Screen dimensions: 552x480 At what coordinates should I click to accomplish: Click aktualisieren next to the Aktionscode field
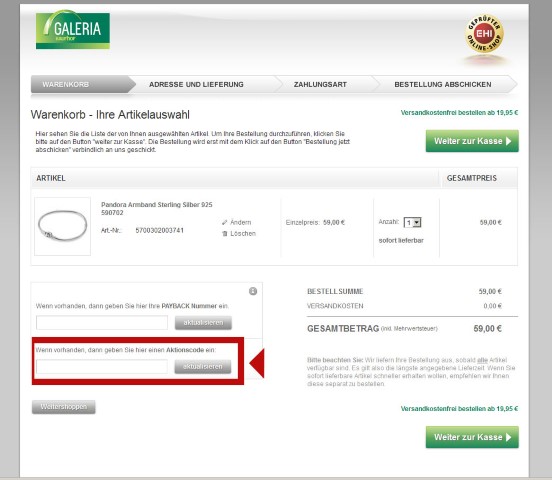[203, 367]
